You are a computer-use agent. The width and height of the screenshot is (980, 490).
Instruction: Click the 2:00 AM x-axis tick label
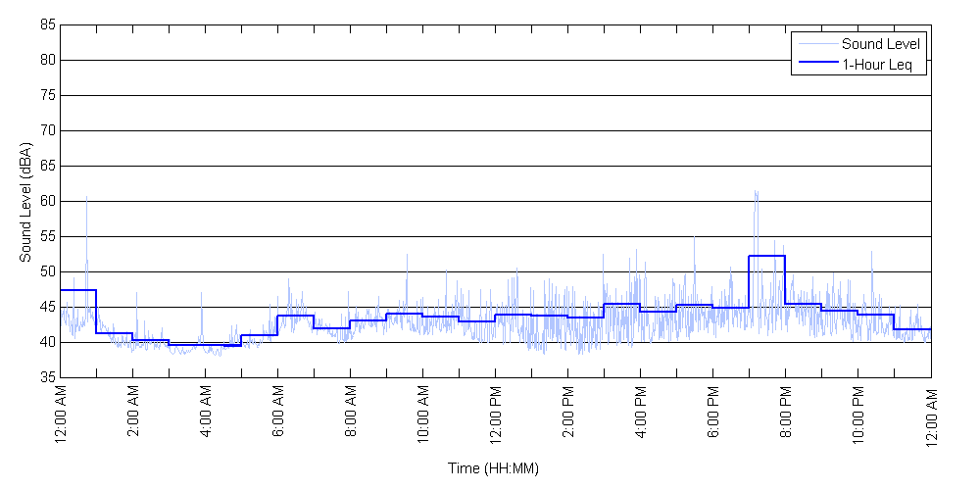(x=133, y=415)
